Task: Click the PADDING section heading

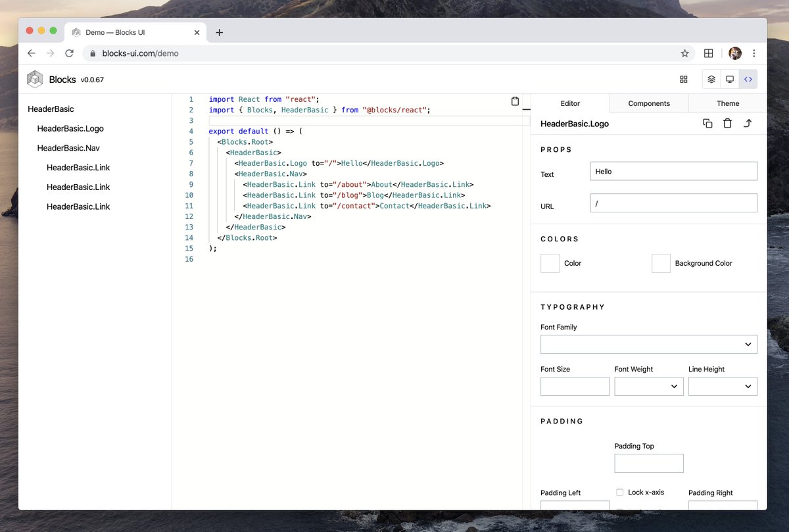Action: [562, 422]
